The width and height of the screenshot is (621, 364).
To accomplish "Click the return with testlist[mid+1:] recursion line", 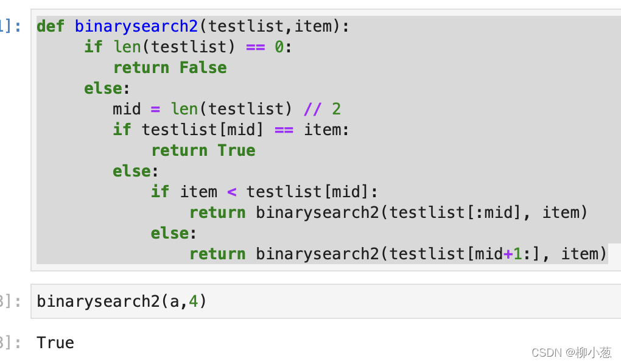I will pyautogui.click(x=398, y=254).
